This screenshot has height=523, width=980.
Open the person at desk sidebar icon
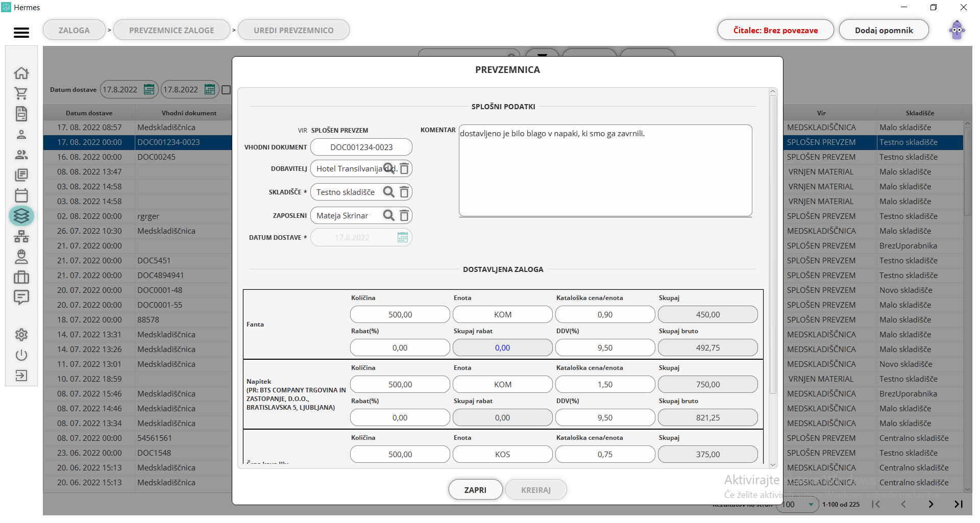click(21, 257)
